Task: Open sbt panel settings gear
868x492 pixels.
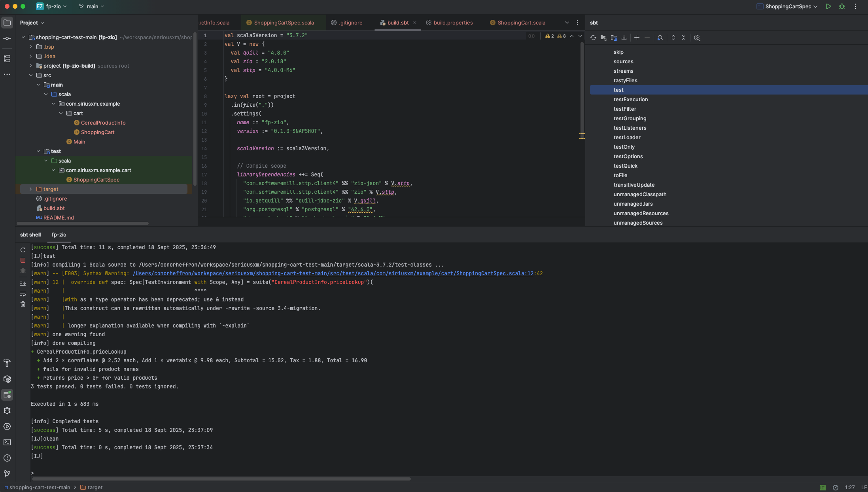Action: click(x=697, y=38)
